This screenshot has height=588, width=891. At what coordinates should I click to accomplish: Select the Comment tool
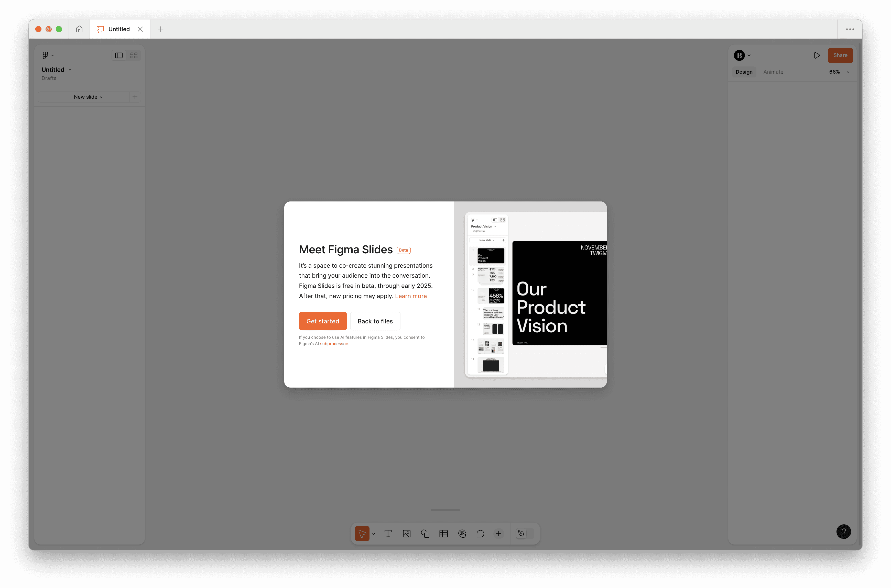tap(480, 534)
